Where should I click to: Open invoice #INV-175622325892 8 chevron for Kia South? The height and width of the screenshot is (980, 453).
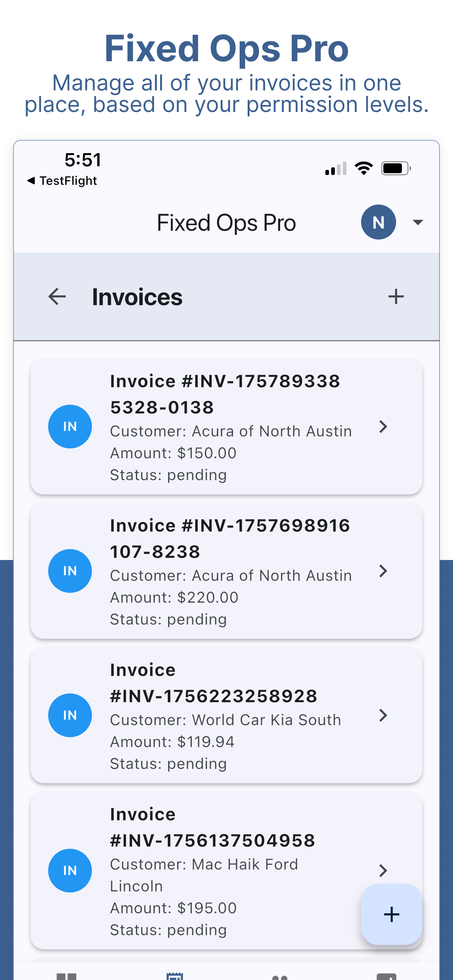click(x=383, y=716)
